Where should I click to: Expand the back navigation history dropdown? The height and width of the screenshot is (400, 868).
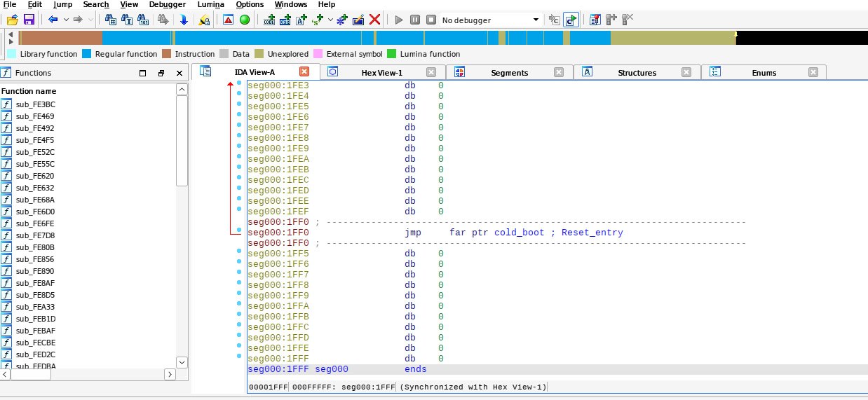pos(66,20)
